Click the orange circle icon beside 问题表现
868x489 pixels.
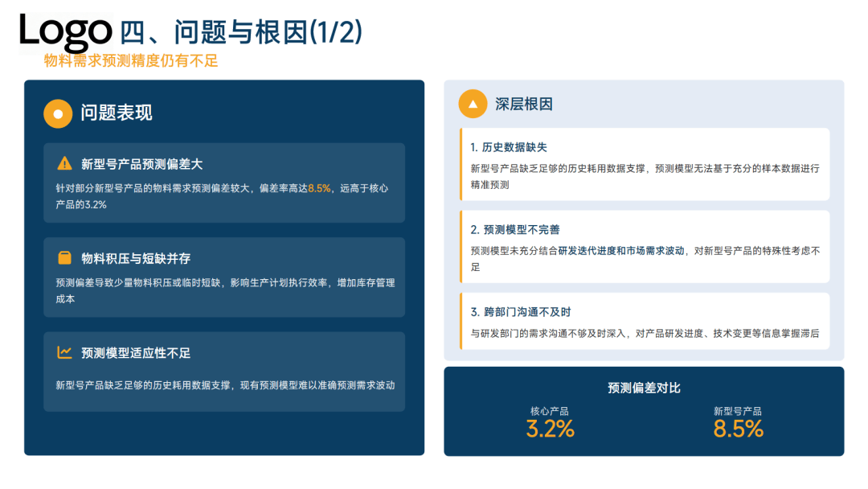click(58, 113)
